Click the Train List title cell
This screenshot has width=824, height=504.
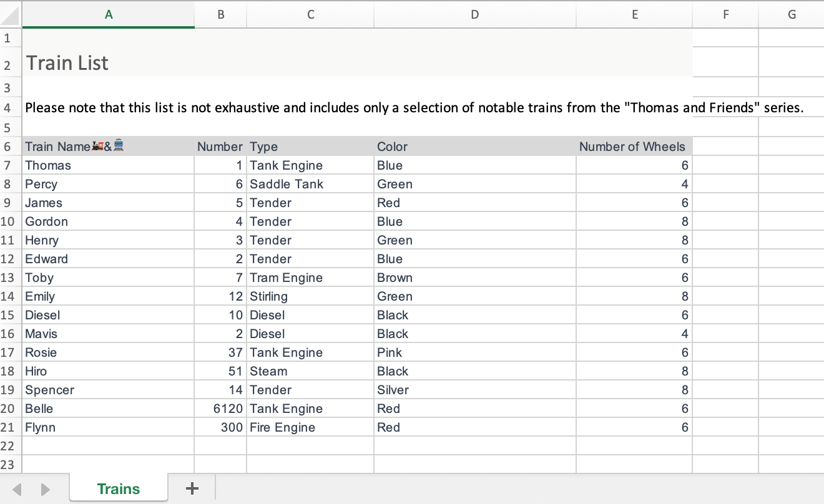[67, 63]
